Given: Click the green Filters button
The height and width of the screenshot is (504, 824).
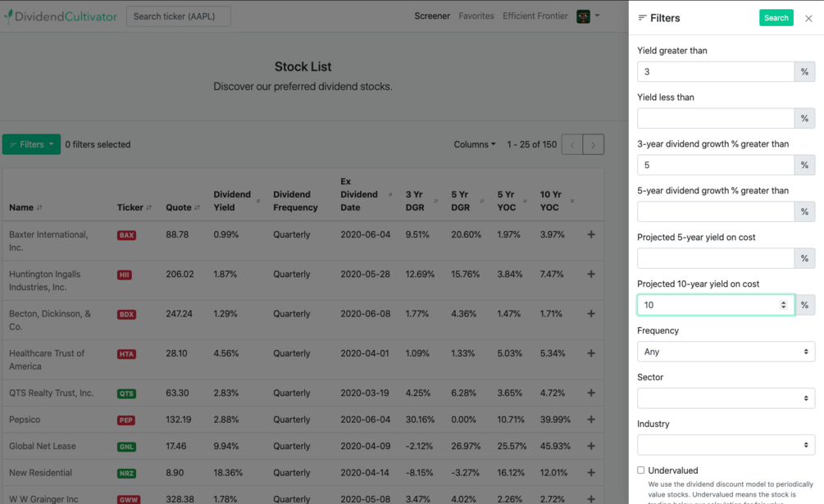Looking at the screenshot, I should click(31, 145).
